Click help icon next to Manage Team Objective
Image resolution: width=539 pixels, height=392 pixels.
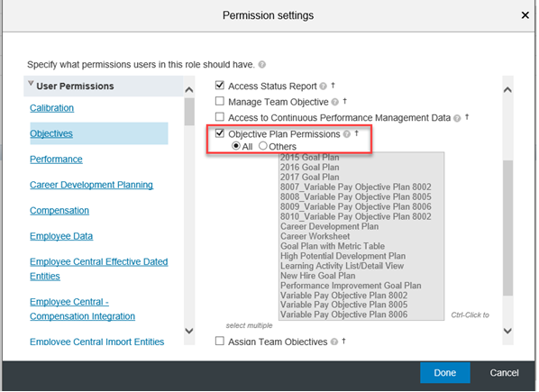(x=334, y=102)
